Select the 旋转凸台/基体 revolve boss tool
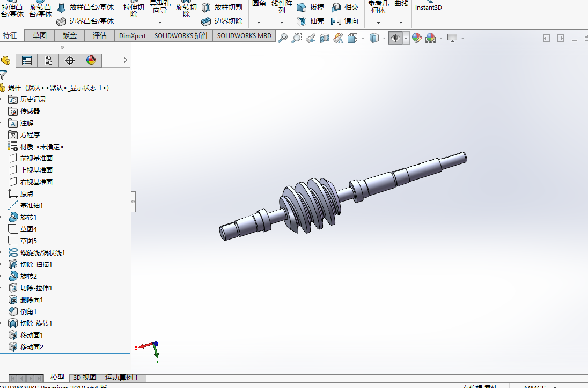 40,9
